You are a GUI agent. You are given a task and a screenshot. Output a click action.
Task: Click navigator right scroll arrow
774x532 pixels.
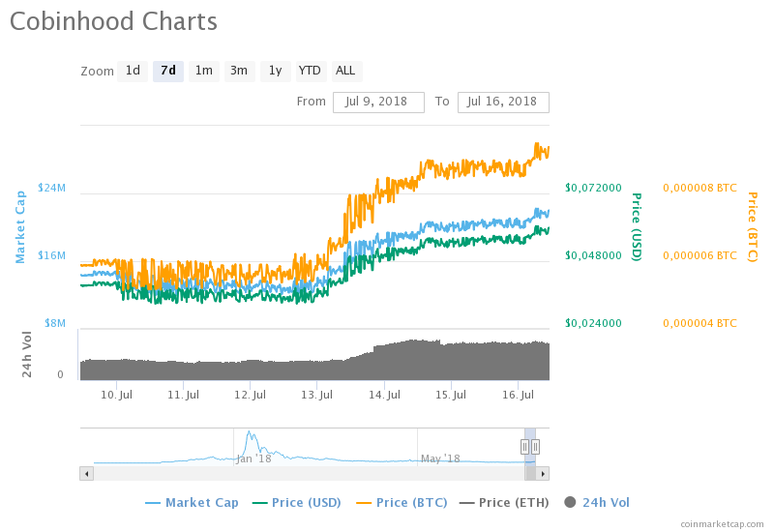click(x=543, y=474)
